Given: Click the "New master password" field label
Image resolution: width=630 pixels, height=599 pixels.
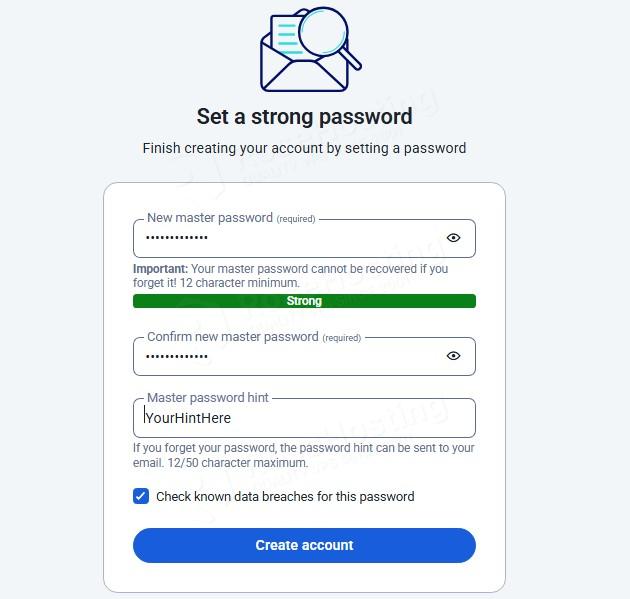Looking at the screenshot, I should coord(210,218).
